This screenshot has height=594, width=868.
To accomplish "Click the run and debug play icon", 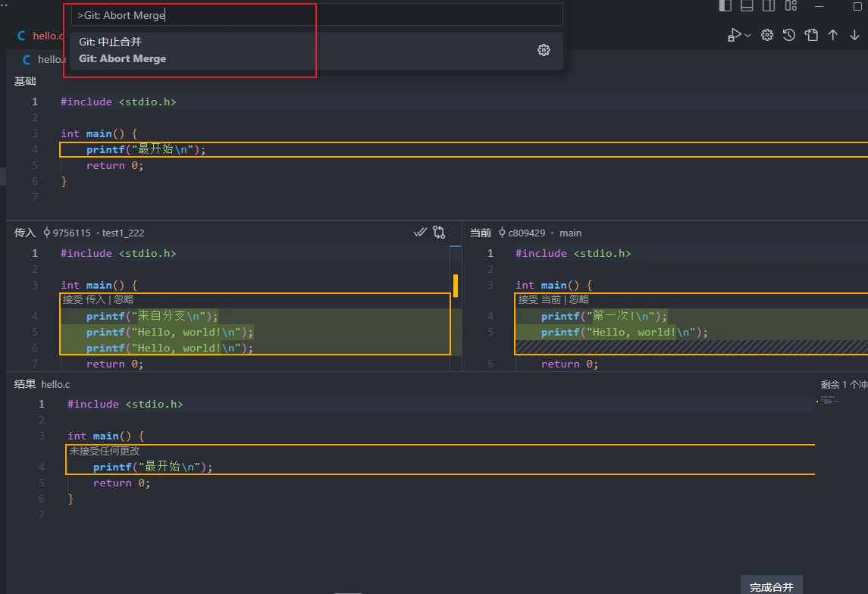I will coord(734,36).
